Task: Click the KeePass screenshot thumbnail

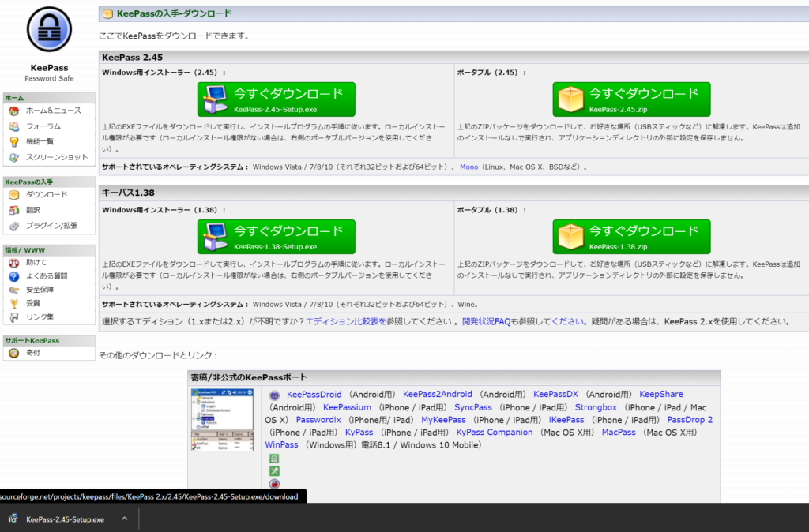Action: [221, 414]
